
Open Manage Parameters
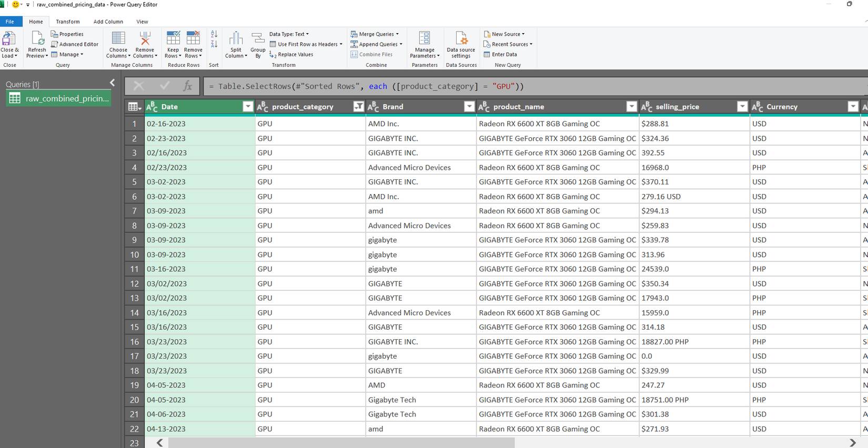[x=424, y=39]
